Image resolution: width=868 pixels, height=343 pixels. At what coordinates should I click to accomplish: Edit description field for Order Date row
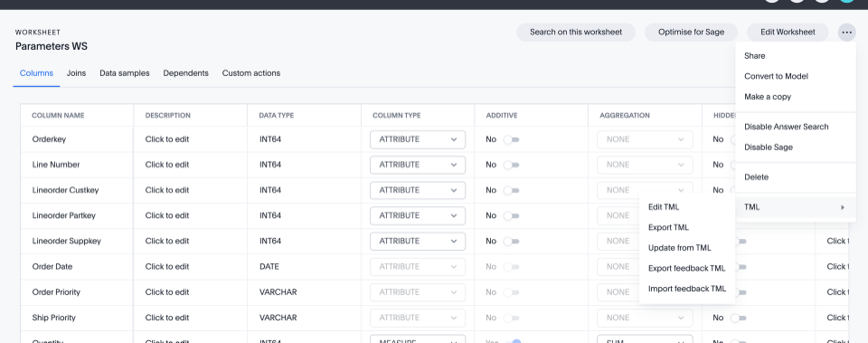pos(167,267)
